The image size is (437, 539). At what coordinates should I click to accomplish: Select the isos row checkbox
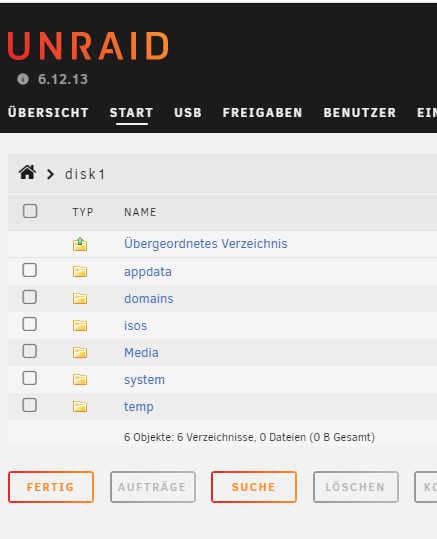click(x=30, y=324)
